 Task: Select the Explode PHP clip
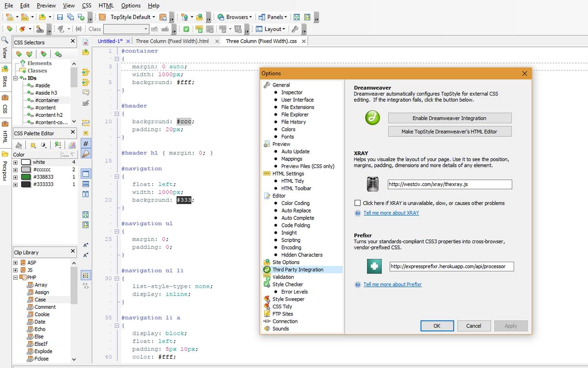43,351
